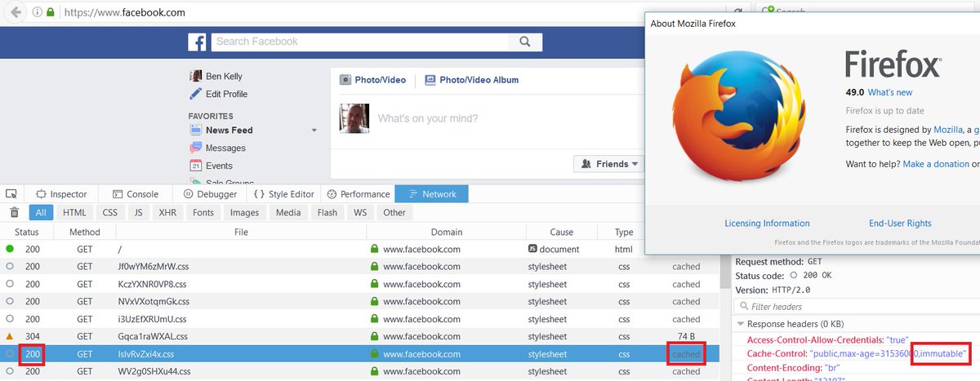Click the Edit Profile pencil icon
The width and height of the screenshot is (980, 381).
point(196,94)
